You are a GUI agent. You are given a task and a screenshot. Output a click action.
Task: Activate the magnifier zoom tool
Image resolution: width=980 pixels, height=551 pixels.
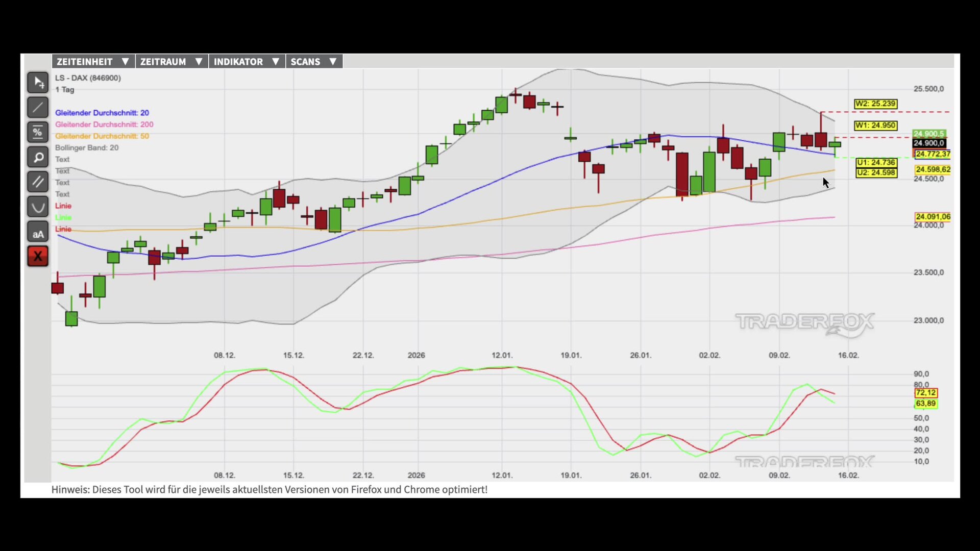(38, 158)
